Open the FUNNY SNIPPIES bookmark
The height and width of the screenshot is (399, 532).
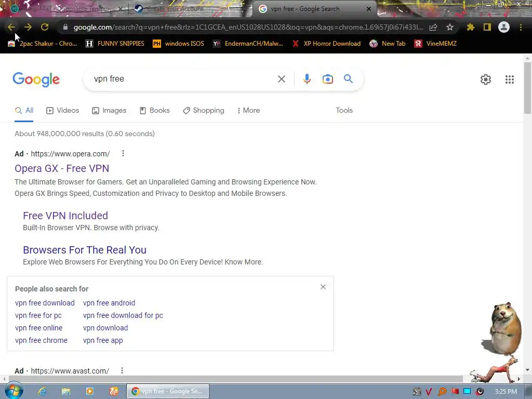pos(115,44)
